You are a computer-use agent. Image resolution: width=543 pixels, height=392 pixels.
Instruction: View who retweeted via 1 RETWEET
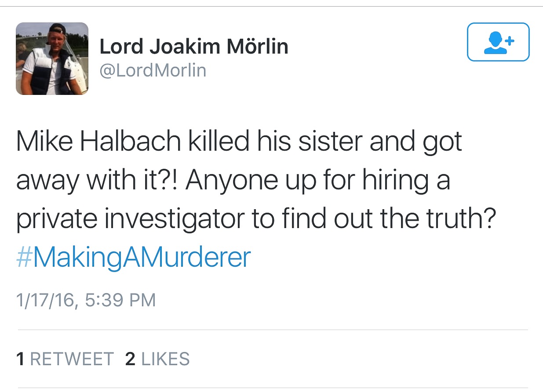(65, 359)
